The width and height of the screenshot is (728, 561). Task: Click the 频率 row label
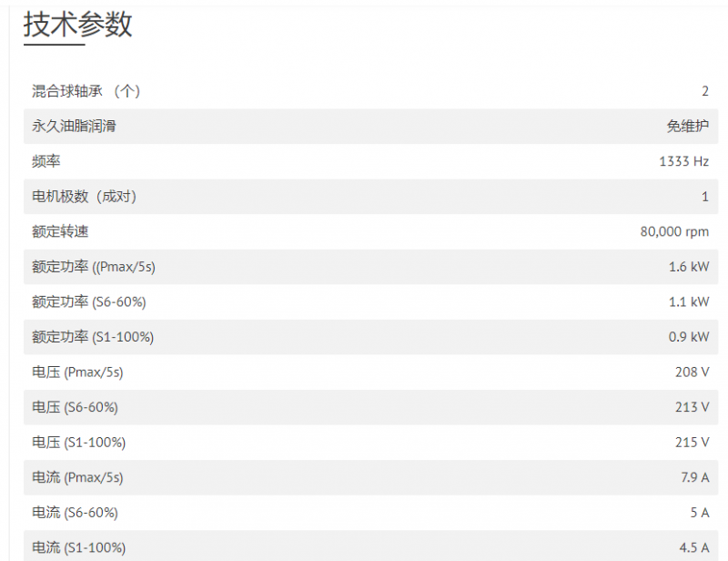click(x=46, y=161)
